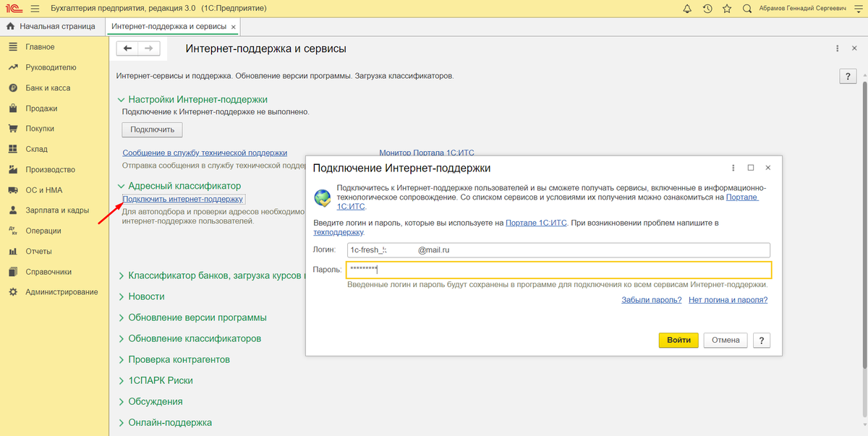Open Банк и касса section
The width and height of the screenshot is (868, 436).
click(x=48, y=88)
